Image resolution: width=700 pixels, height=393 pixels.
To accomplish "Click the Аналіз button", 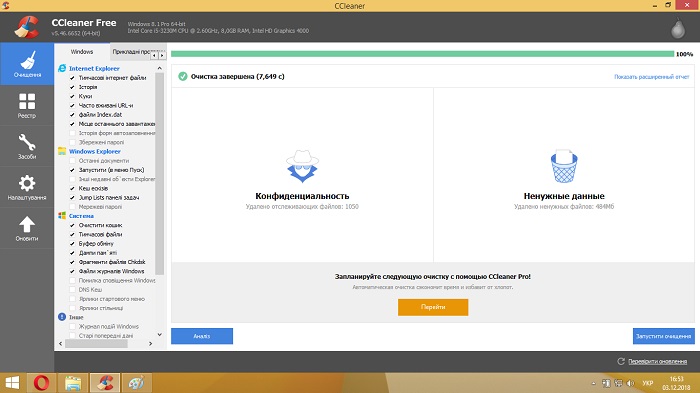I will pyautogui.click(x=202, y=336).
